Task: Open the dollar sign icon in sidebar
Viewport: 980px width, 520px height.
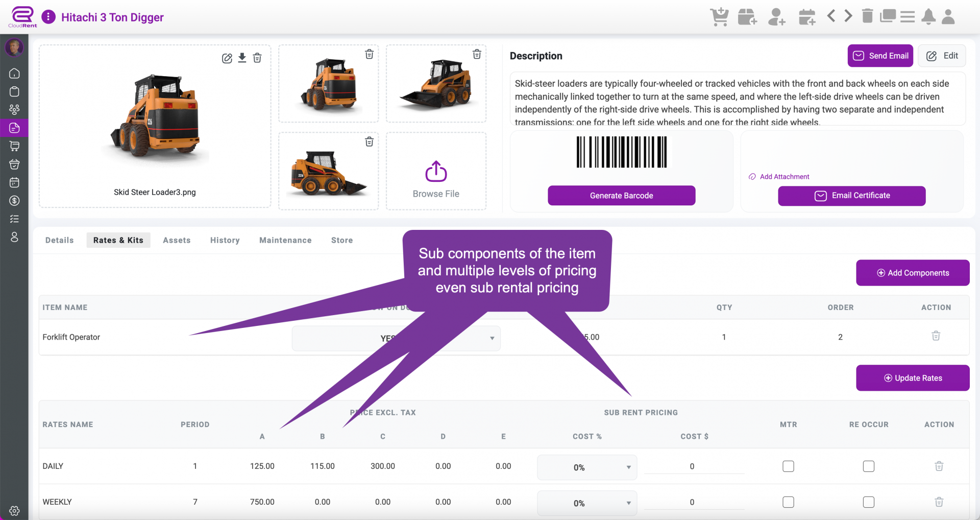Action: 14,201
